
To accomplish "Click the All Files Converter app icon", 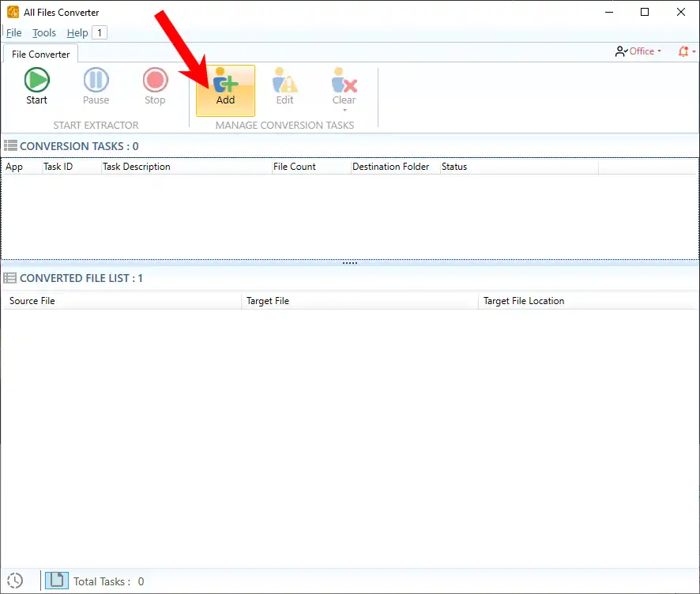I will point(13,12).
